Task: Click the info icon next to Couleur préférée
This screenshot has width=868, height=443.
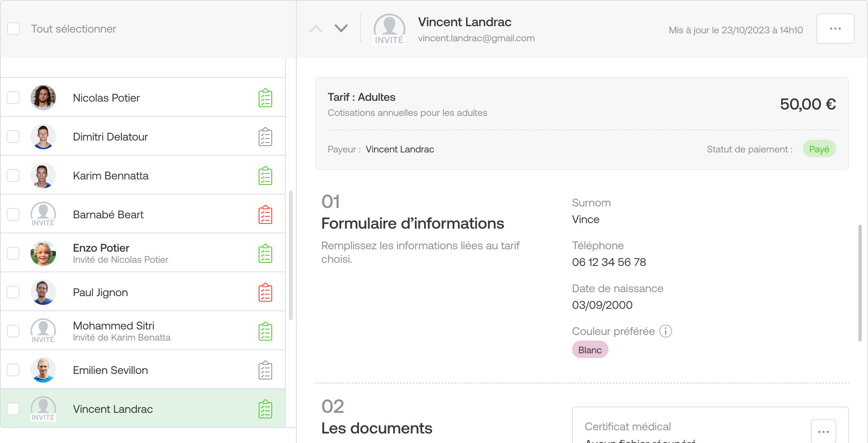Action: pyautogui.click(x=666, y=331)
